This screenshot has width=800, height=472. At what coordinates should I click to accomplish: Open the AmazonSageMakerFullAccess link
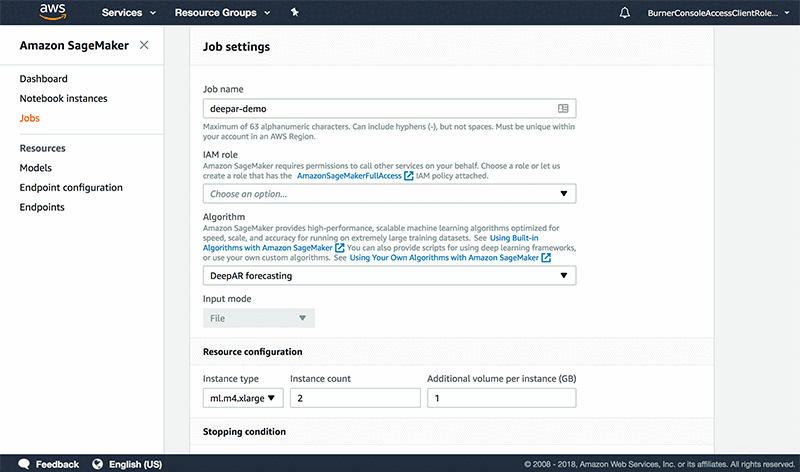pyautogui.click(x=349, y=176)
